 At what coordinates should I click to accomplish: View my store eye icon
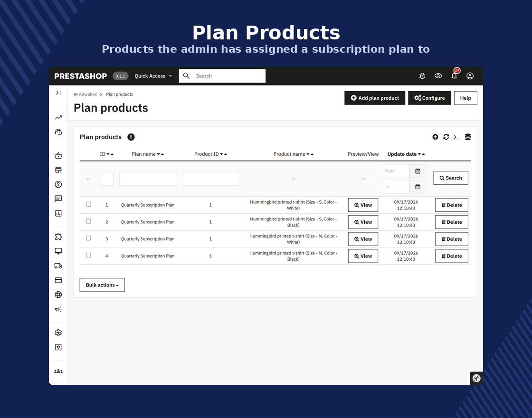pos(438,76)
